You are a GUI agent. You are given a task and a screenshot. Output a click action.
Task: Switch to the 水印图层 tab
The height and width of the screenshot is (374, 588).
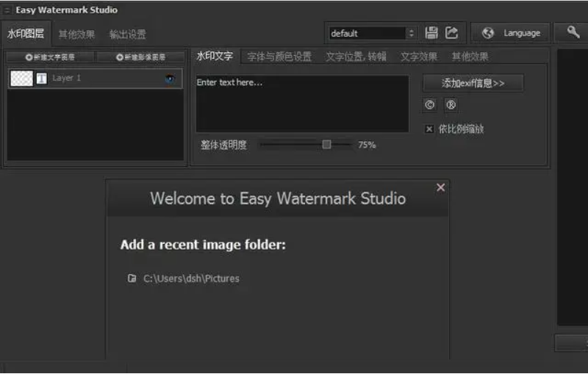(x=26, y=34)
